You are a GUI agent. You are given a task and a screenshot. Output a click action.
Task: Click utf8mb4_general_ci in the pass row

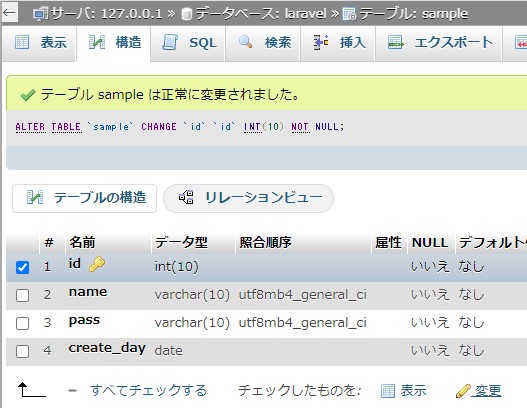(x=303, y=323)
